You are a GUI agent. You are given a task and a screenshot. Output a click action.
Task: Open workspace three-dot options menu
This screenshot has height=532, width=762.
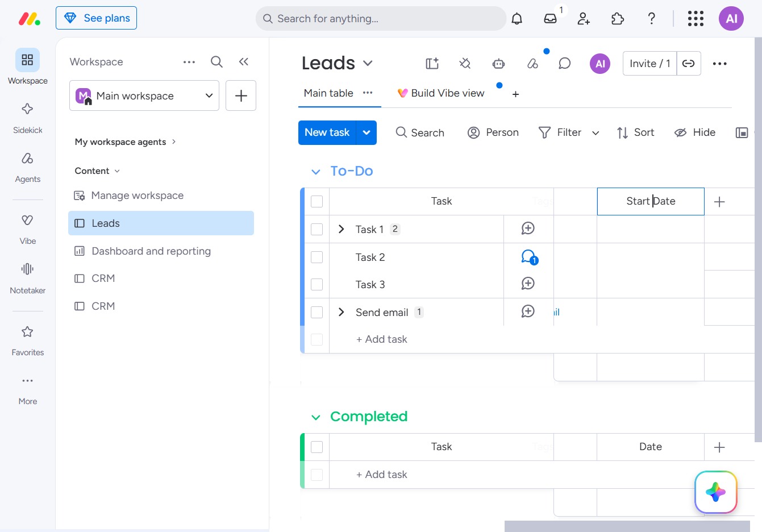point(189,62)
